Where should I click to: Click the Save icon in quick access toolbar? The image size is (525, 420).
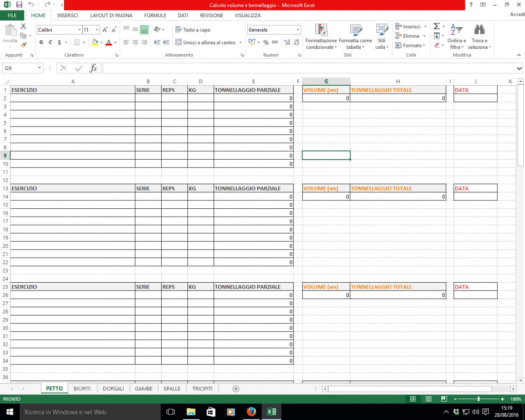point(19,5)
